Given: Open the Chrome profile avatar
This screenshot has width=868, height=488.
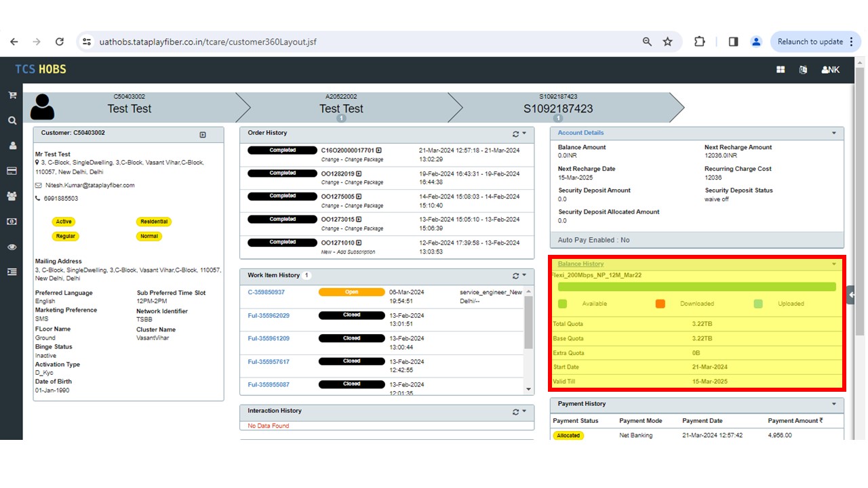Looking at the screenshot, I should click(x=756, y=41).
